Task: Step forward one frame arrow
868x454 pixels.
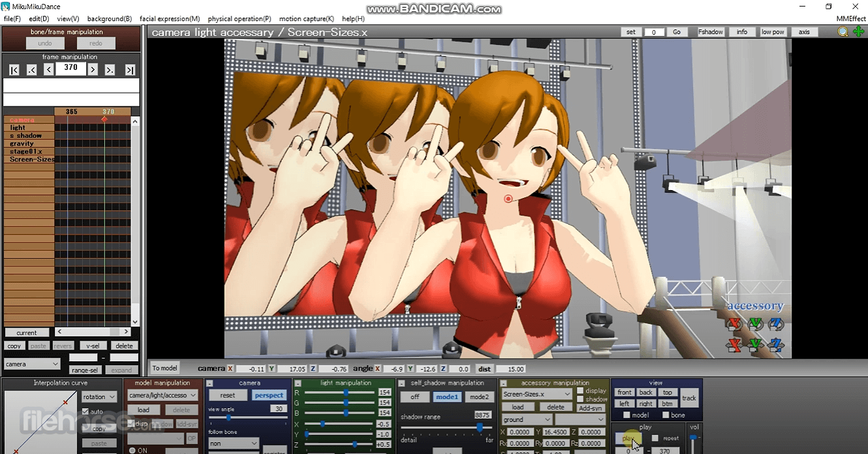Action: [x=93, y=70]
